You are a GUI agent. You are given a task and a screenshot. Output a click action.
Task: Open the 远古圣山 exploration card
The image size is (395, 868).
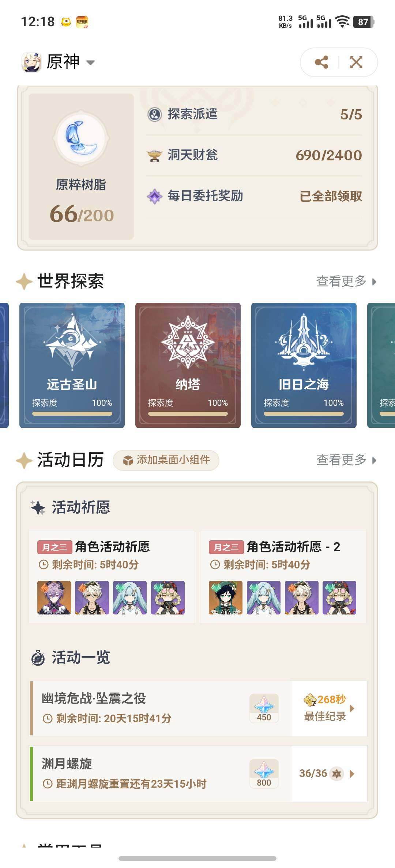click(72, 365)
